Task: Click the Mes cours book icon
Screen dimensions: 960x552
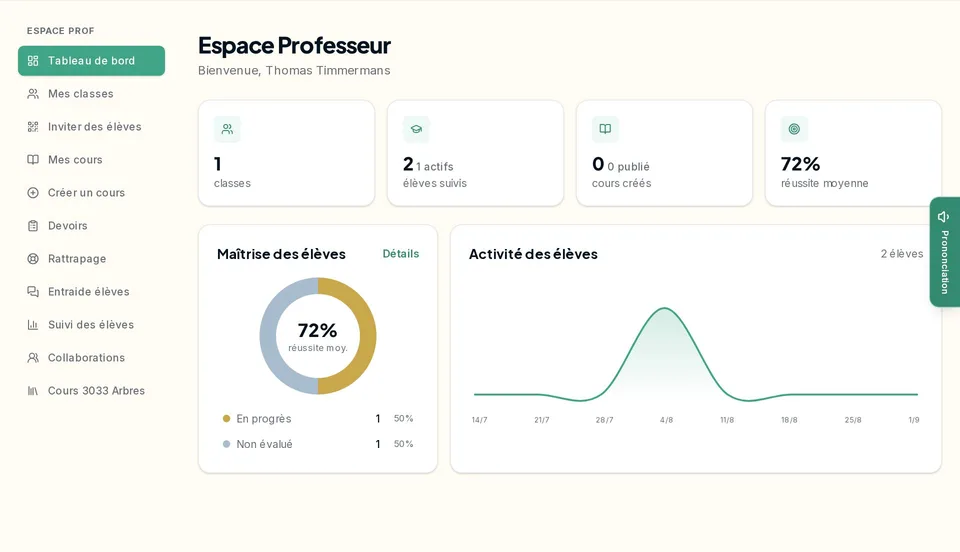Action: tap(33, 160)
